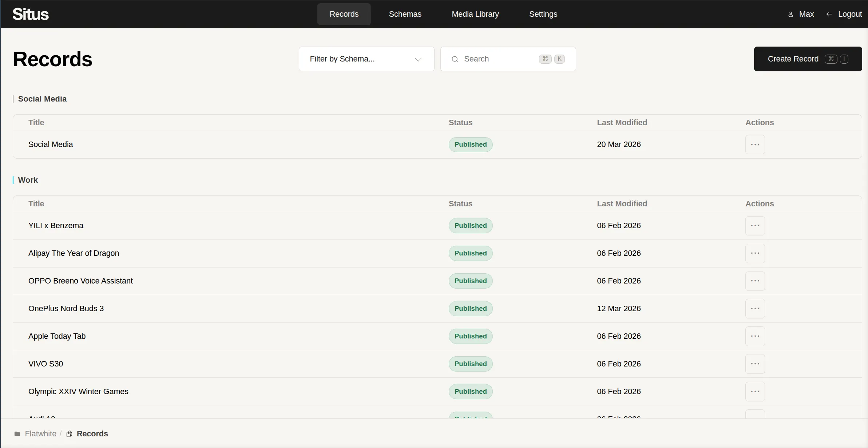Open the Filter by Schema dropdown

pos(366,59)
